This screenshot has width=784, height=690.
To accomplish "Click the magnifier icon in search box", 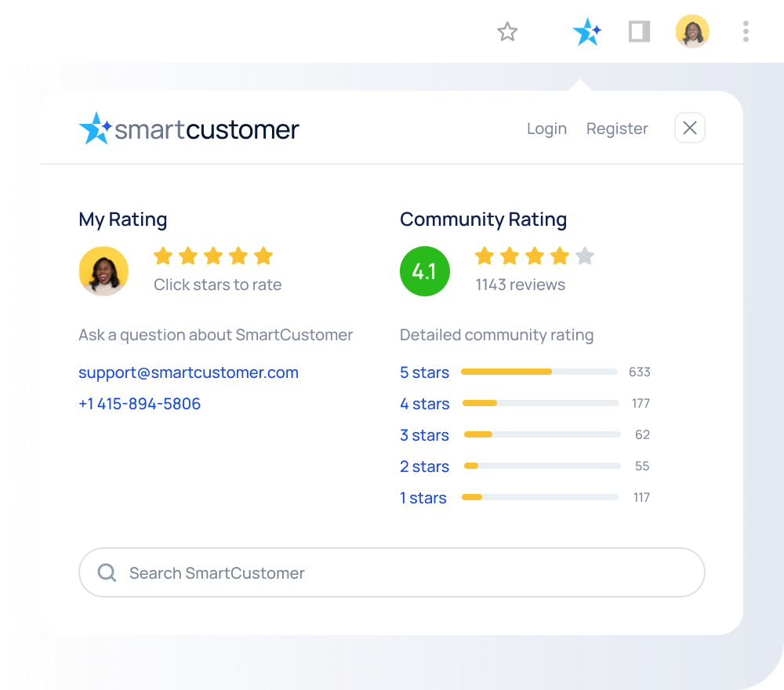I will (x=107, y=572).
